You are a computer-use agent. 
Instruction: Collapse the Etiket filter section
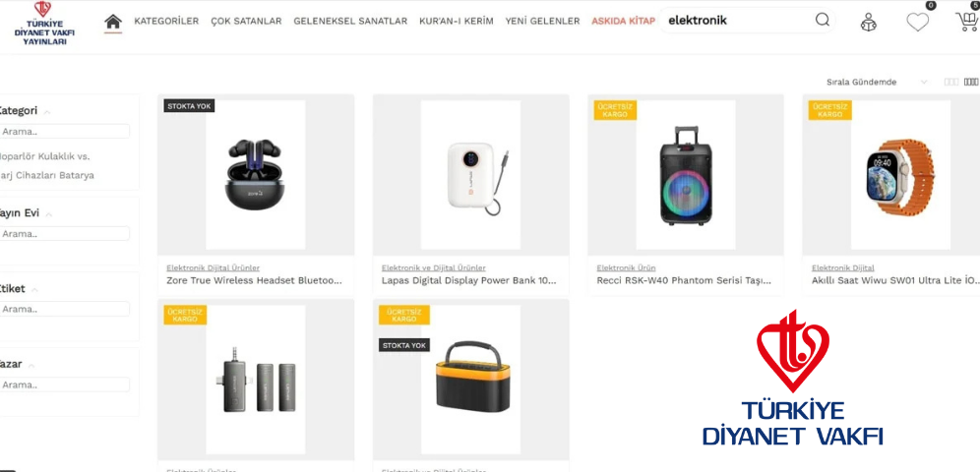tap(35, 290)
